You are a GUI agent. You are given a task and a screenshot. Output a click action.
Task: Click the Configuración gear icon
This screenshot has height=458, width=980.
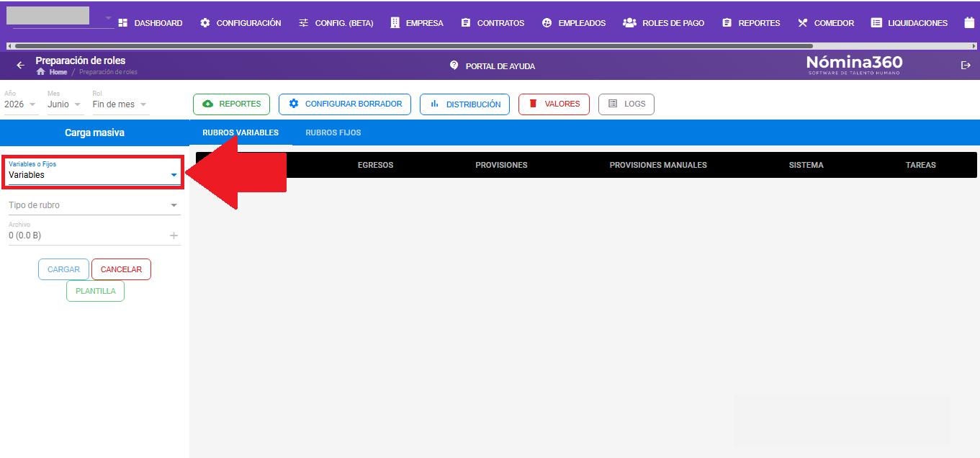point(205,23)
